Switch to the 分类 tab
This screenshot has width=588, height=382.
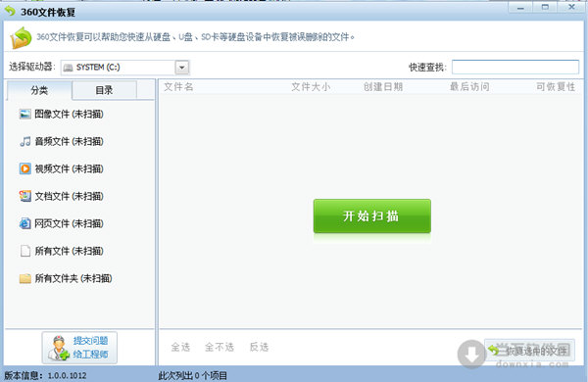click(x=39, y=90)
